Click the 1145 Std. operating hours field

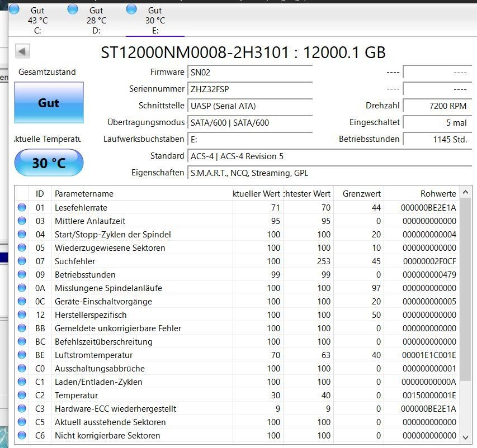437,139
